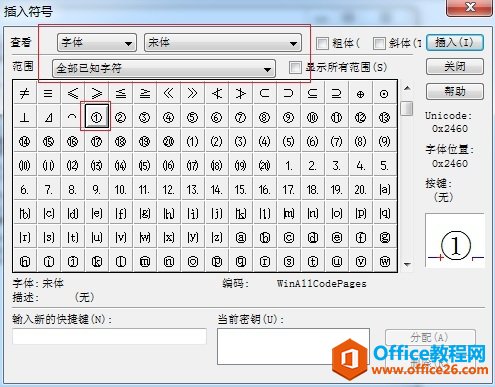Enable the bold (粗体) checkbox

(x=322, y=43)
